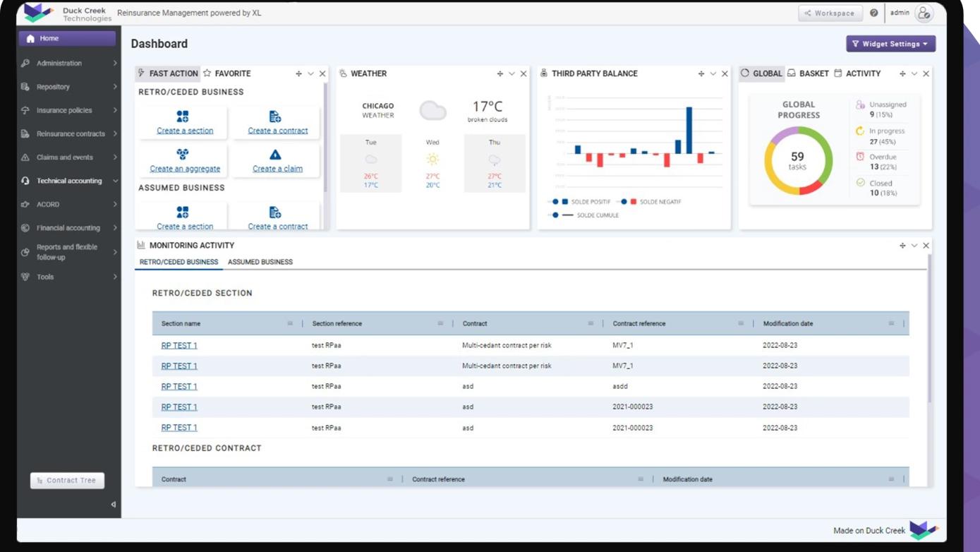Screen dimensions: 980x552
Task: Click the Create an aggregate icon
Action: click(183, 155)
